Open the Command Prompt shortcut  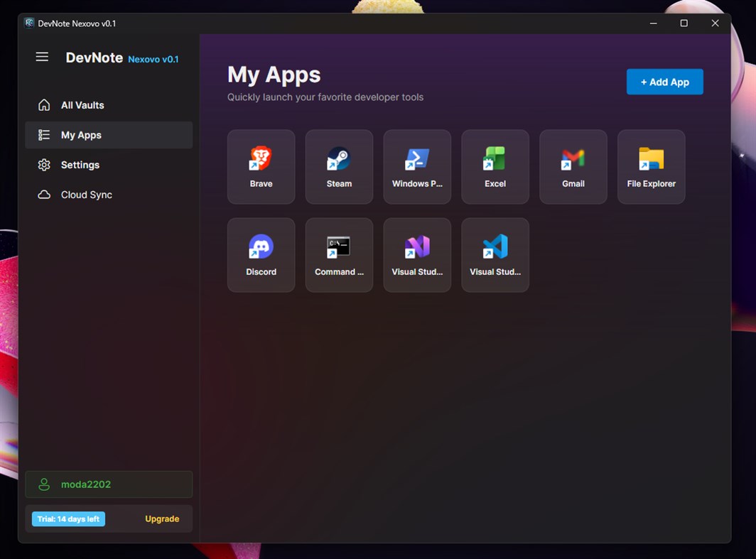pyautogui.click(x=339, y=255)
